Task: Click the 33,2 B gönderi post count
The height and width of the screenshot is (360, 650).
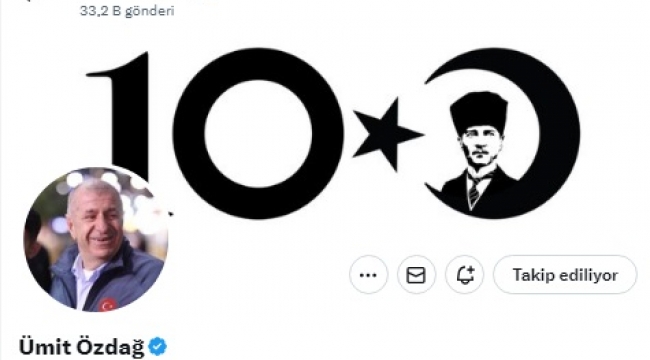Action: pos(127,11)
